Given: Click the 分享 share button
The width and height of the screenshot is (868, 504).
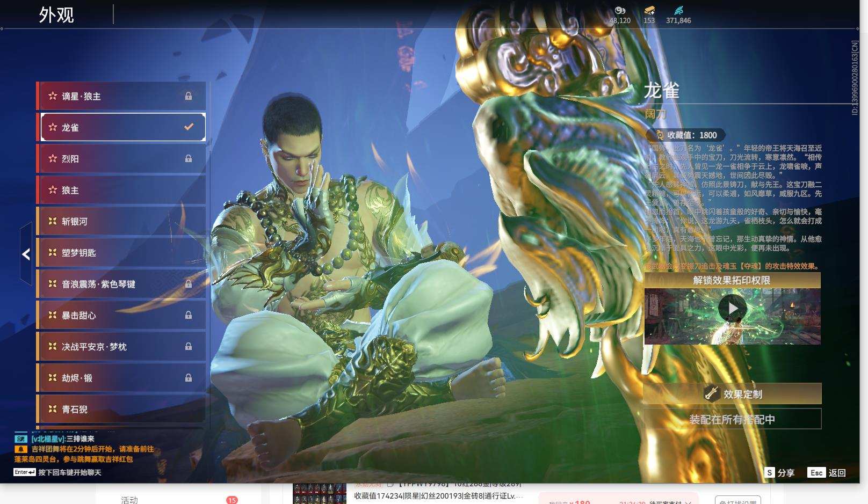Looking at the screenshot, I should pyautogui.click(x=779, y=473).
